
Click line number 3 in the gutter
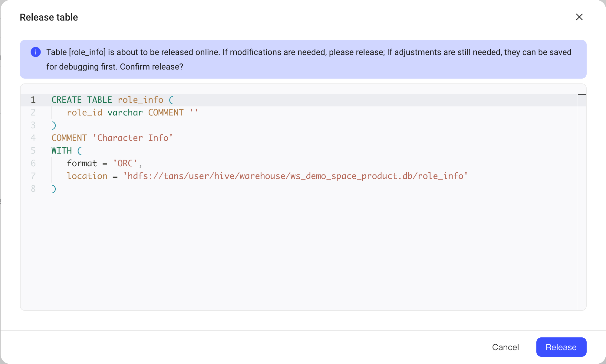pyautogui.click(x=33, y=125)
